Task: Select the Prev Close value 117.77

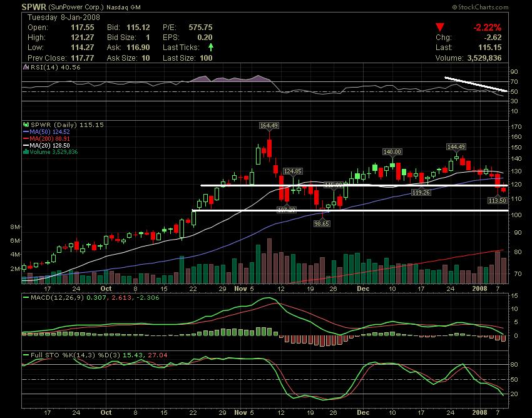Action: (x=83, y=58)
